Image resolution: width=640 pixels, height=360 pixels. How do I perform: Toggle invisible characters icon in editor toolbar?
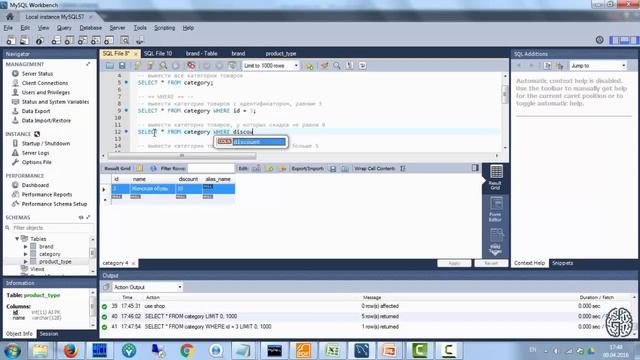point(350,65)
